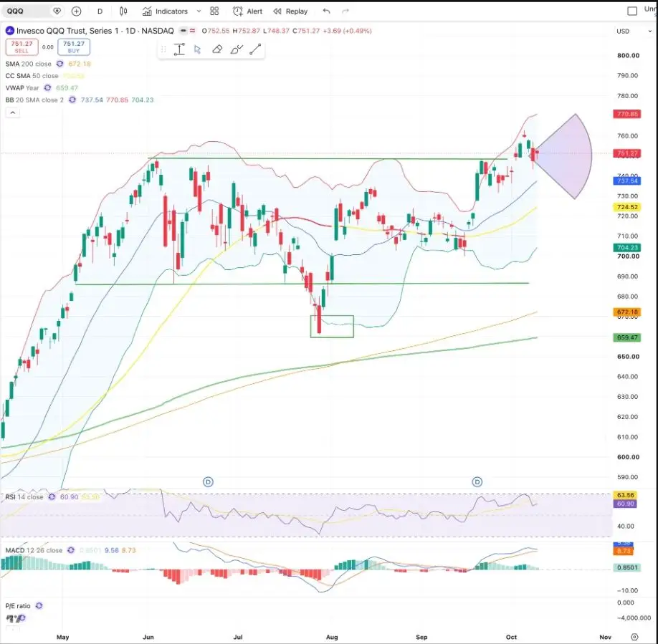
Task: Click the VWAP Year indicator label
Action: click(22, 88)
